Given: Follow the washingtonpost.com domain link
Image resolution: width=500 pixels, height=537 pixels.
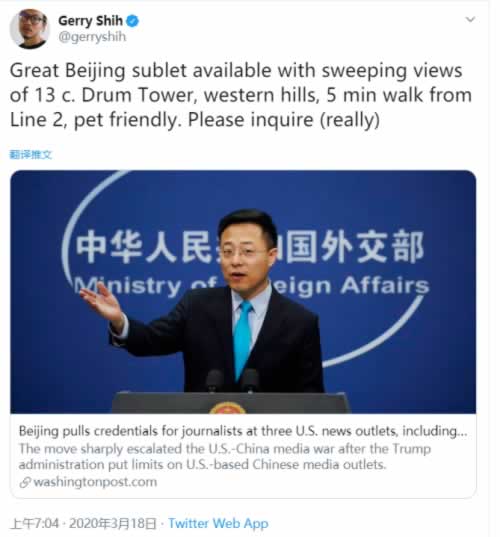Looking at the screenshot, I should [x=95, y=482].
